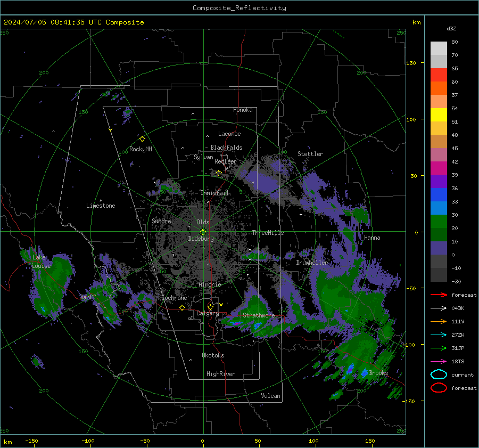Click the magenta swatch in dBZ scale

439,168
